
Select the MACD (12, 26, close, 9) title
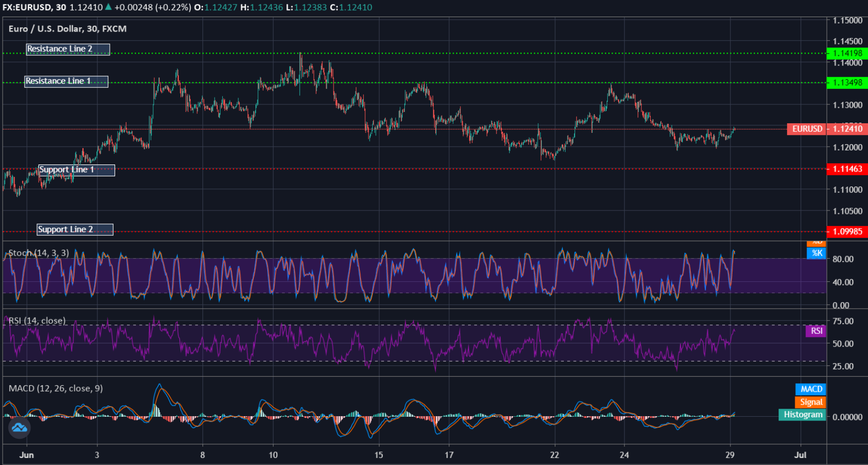[56, 388]
